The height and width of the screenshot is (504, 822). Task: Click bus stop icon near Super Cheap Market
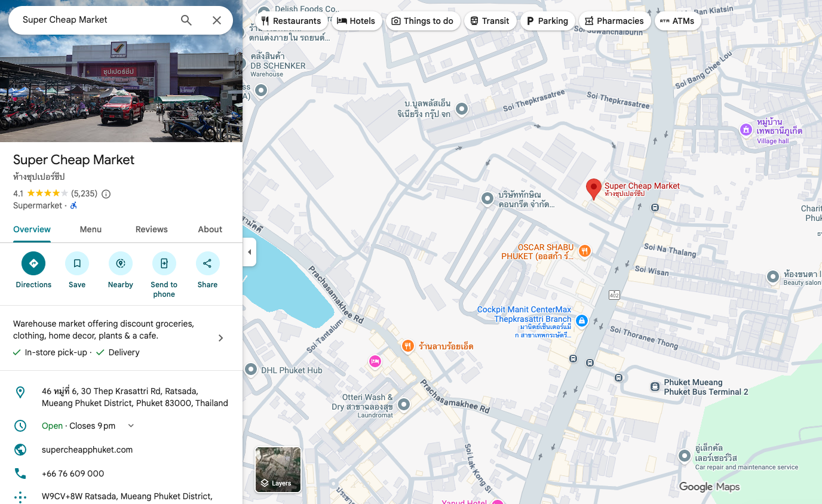click(655, 208)
